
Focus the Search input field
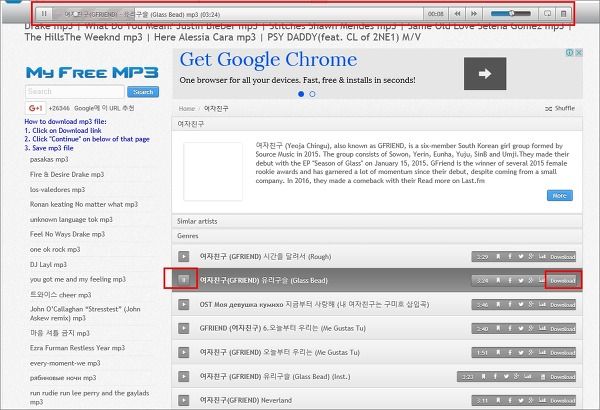(75, 91)
